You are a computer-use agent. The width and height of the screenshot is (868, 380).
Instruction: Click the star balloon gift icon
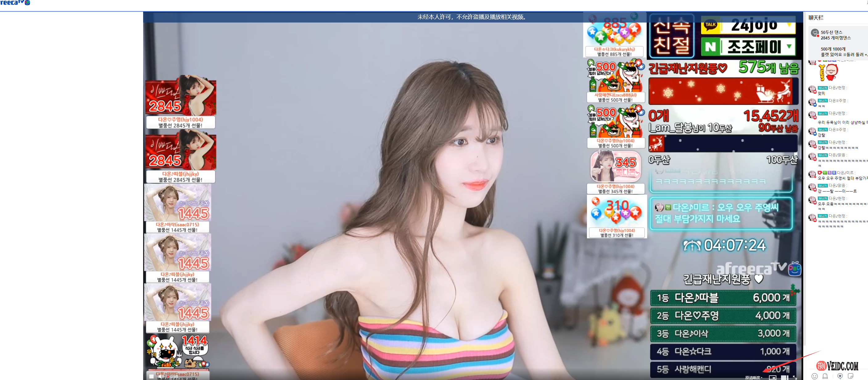(840, 376)
